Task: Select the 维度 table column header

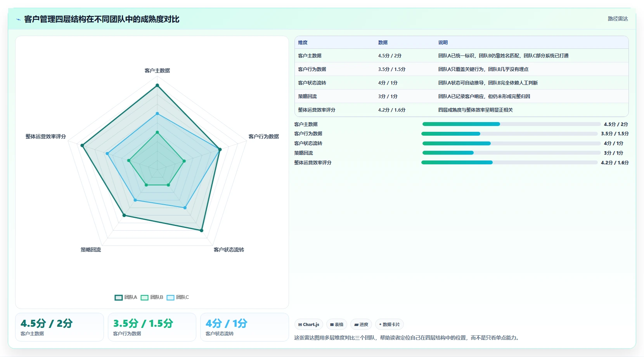Action: [x=303, y=43]
